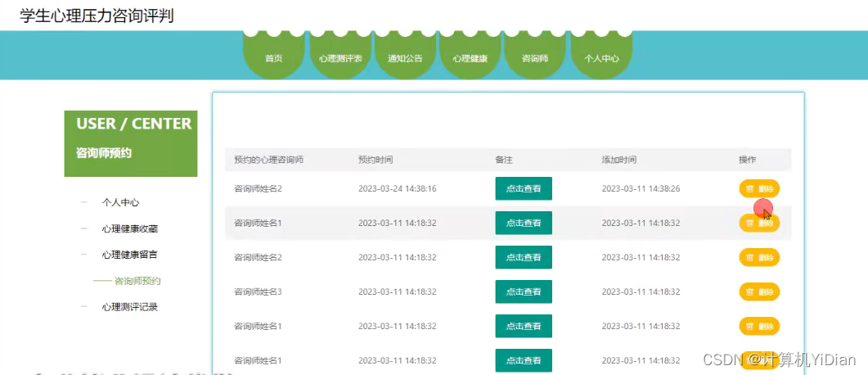Open the 首页 navigation tab
The width and height of the screenshot is (868, 375).
(274, 58)
